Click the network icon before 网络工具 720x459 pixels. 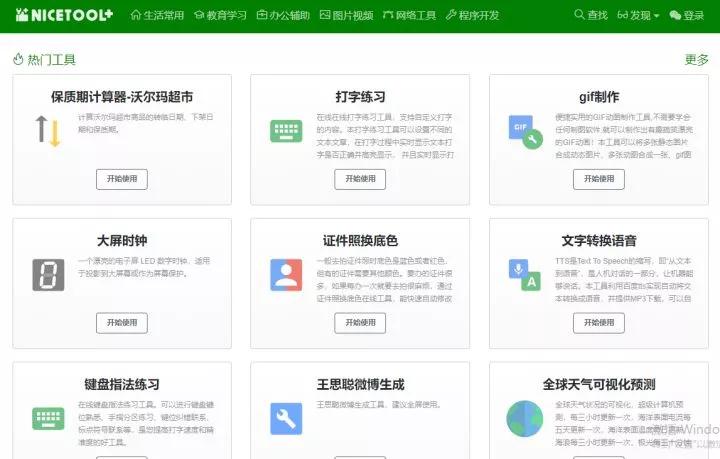click(x=388, y=15)
